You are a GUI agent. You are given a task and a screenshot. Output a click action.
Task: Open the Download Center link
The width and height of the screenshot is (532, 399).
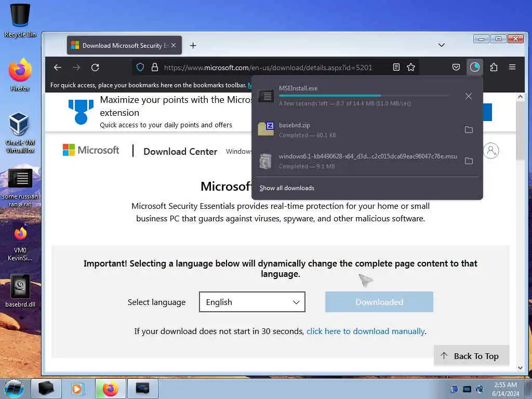[x=180, y=152]
